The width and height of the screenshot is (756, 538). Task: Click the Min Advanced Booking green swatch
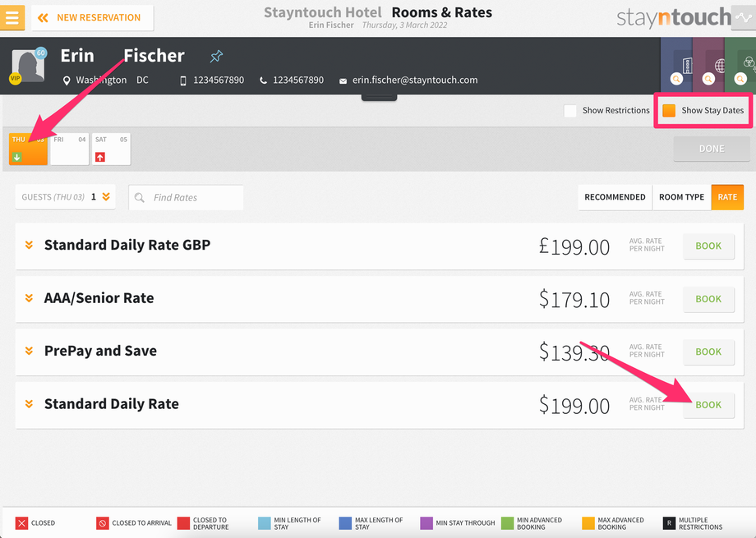[x=507, y=523]
